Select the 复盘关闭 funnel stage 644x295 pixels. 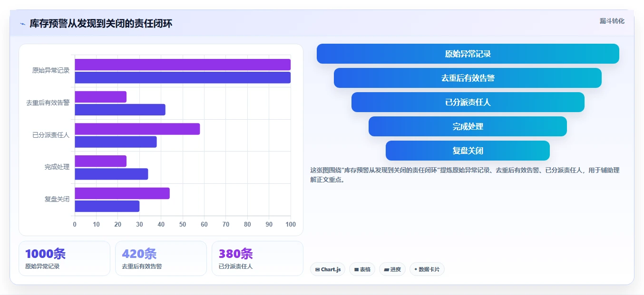click(468, 151)
